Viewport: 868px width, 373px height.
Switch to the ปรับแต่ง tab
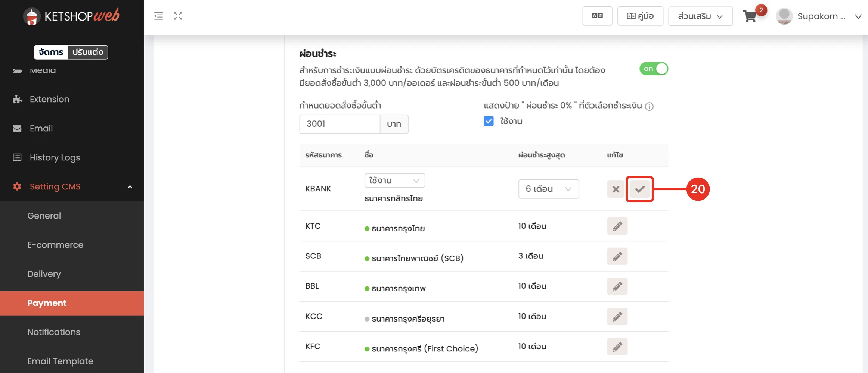[x=88, y=52]
